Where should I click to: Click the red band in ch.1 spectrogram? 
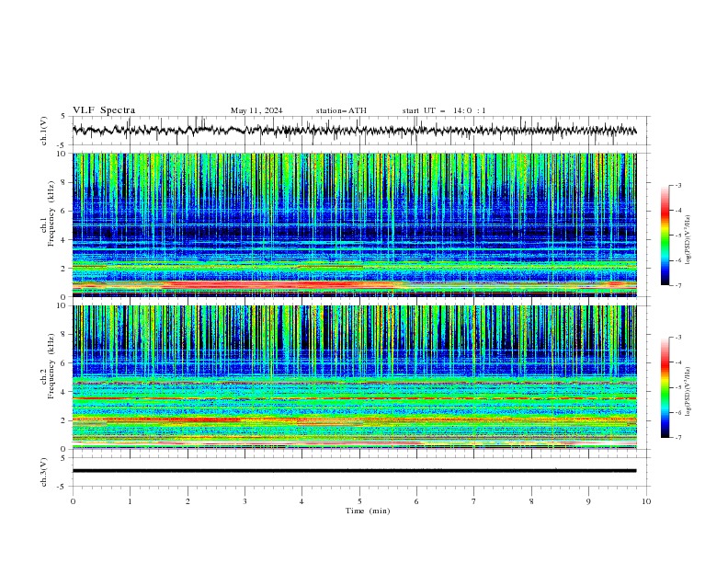[279, 284]
